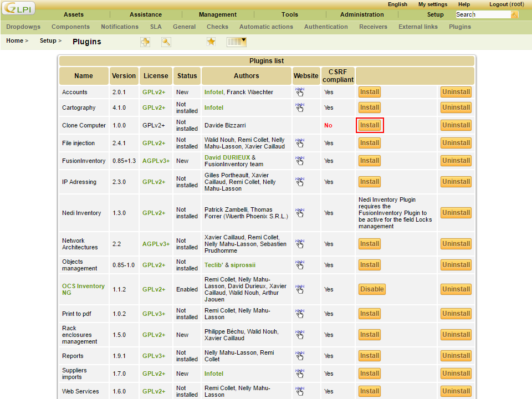Click the Help link
This screenshot has width=532, height=399.
pyautogui.click(x=464, y=4)
